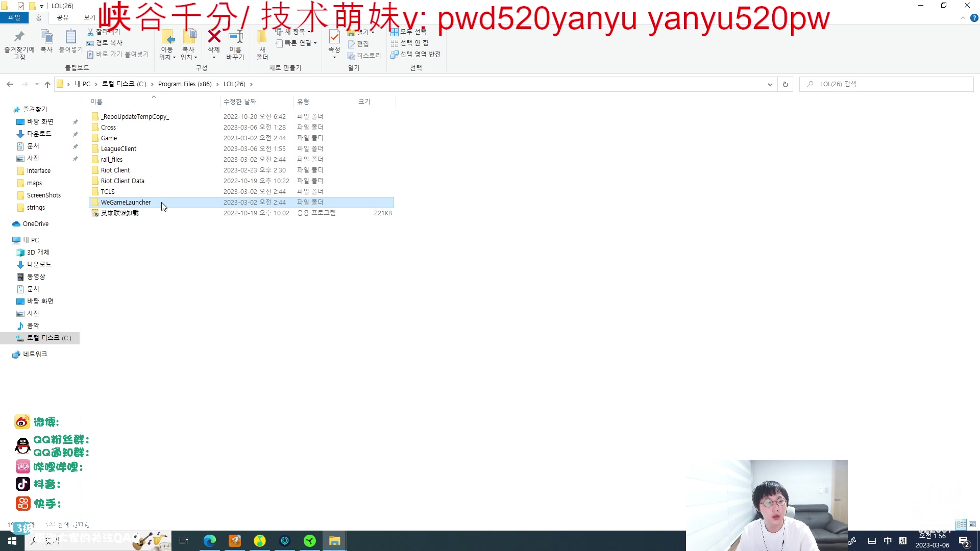This screenshot has height=551, width=980.
Task: Click the Refresh button by address bar
Action: pyautogui.click(x=786, y=84)
